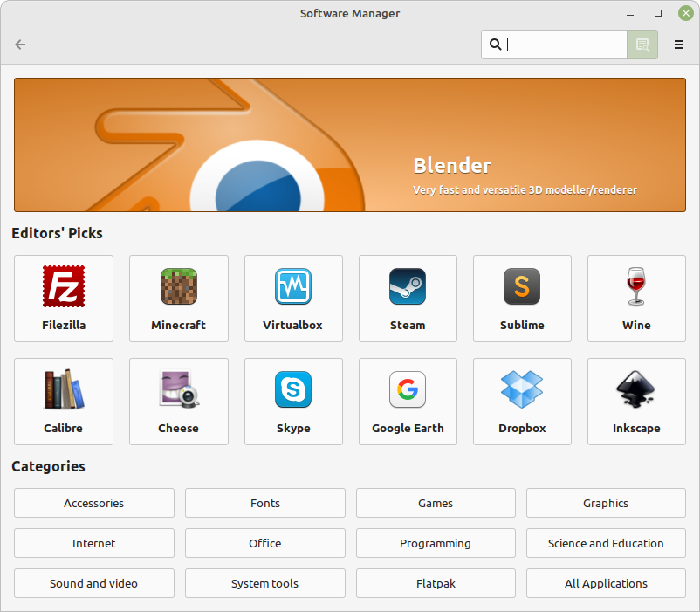Go back with the arrow button
700x612 pixels.
(x=20, y=45)
